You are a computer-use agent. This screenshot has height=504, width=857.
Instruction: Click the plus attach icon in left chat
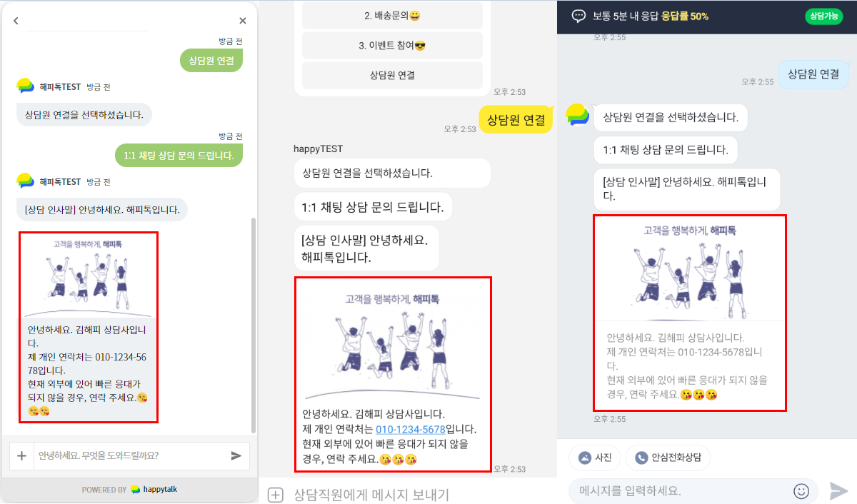21,455
